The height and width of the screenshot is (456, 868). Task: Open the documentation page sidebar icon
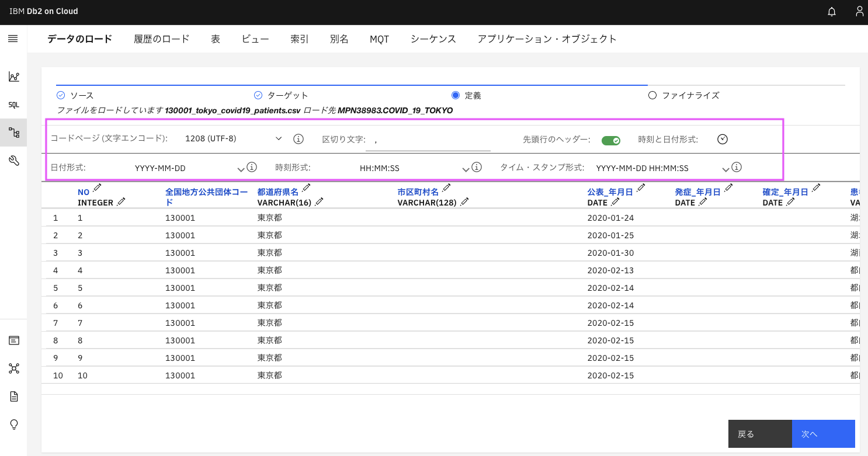click(13, 396)
